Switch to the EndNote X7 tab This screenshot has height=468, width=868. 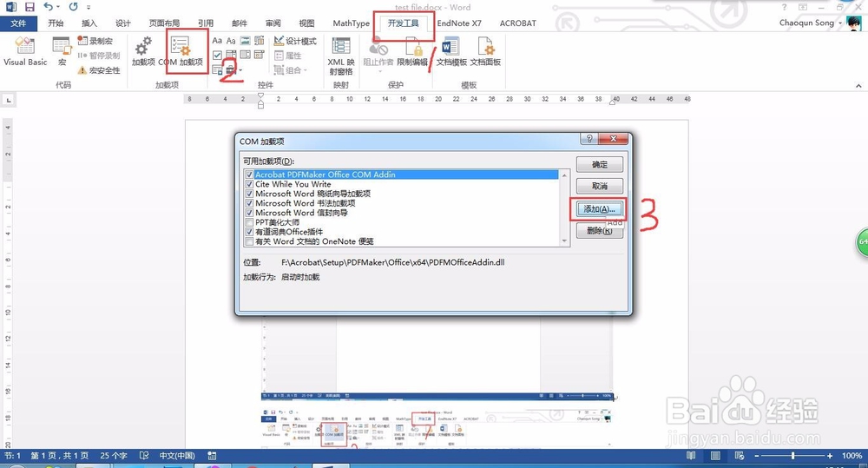(x=459, y=23)
